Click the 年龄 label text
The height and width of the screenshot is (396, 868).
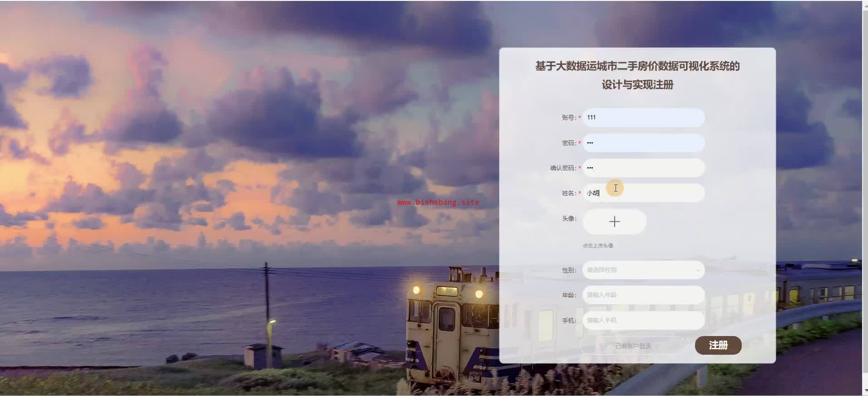click(569, 295)
